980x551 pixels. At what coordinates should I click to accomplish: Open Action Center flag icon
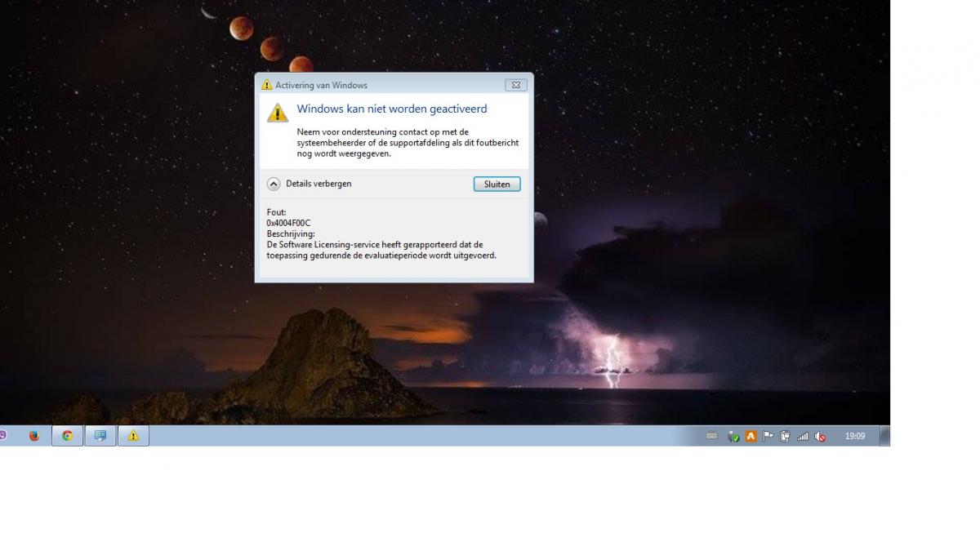pyautogui.click(x=768, y=437)
